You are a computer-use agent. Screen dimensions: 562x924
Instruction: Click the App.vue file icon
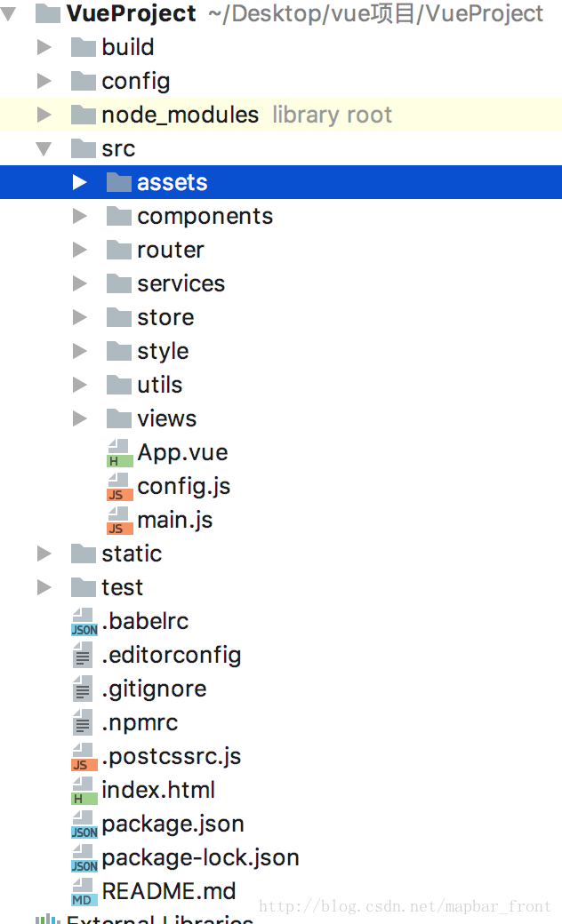pyautogui.click(x=118, y=453)
